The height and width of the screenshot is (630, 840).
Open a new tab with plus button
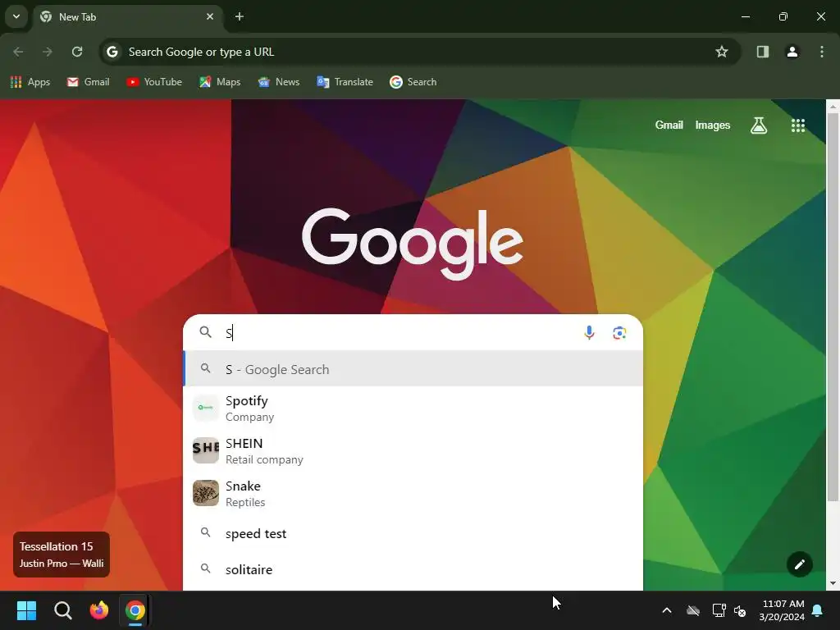pos(240,16)
